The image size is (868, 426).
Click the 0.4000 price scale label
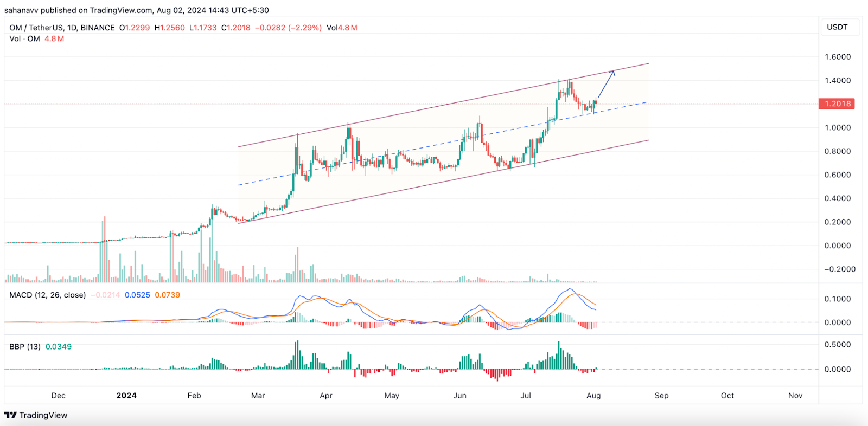click(x=838, y=198)
